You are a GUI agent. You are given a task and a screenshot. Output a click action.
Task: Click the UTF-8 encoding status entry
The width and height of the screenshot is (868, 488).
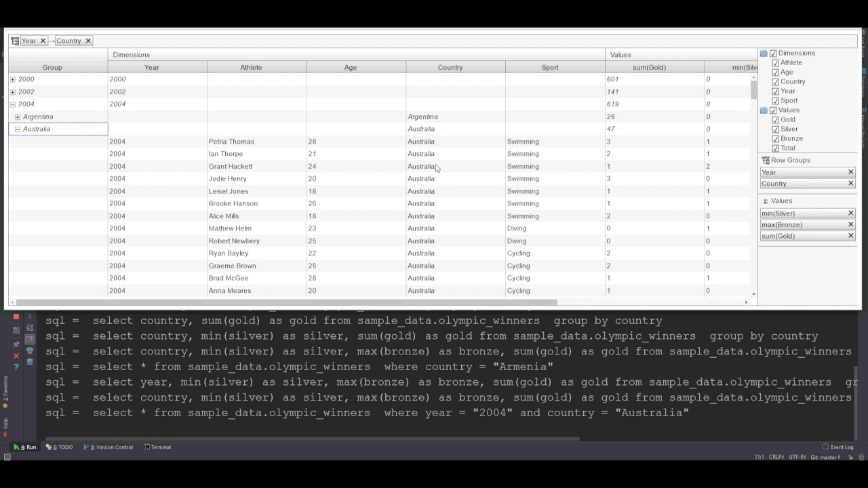(797, 457)
